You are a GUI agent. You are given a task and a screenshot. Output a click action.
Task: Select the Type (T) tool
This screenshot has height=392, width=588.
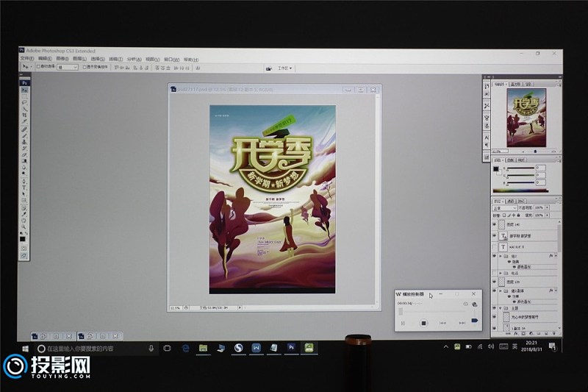pos(24,187)
